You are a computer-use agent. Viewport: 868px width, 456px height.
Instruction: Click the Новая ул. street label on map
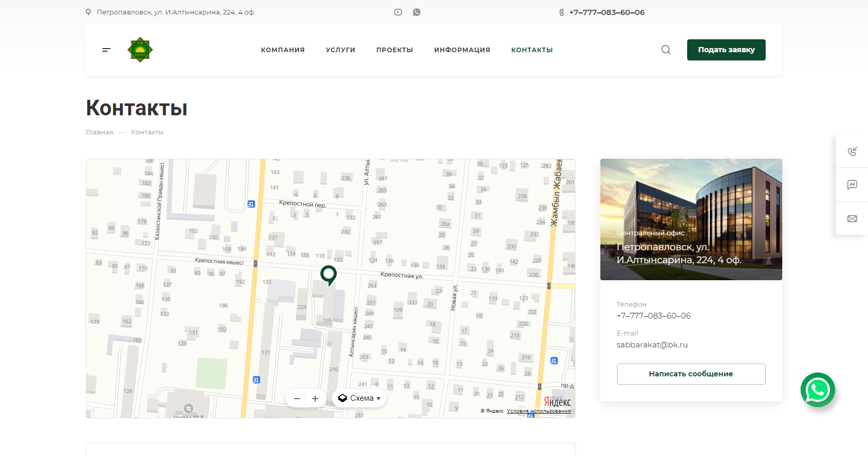click(454, 298)
